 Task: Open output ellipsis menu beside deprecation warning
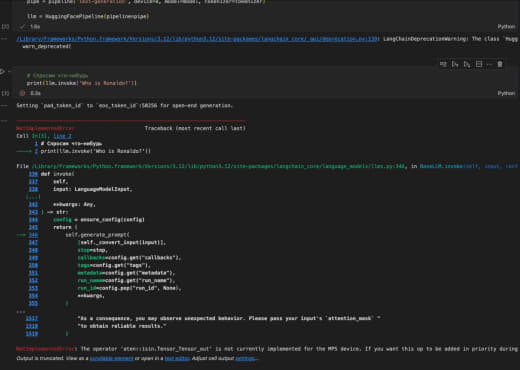pos(4,39)
